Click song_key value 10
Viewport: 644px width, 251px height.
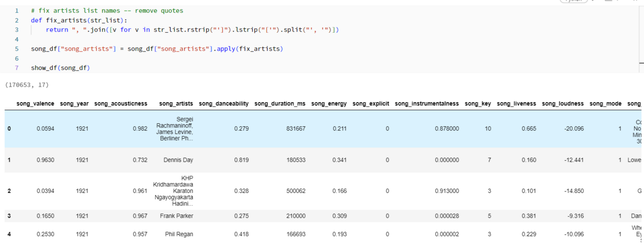coord(488,129)
